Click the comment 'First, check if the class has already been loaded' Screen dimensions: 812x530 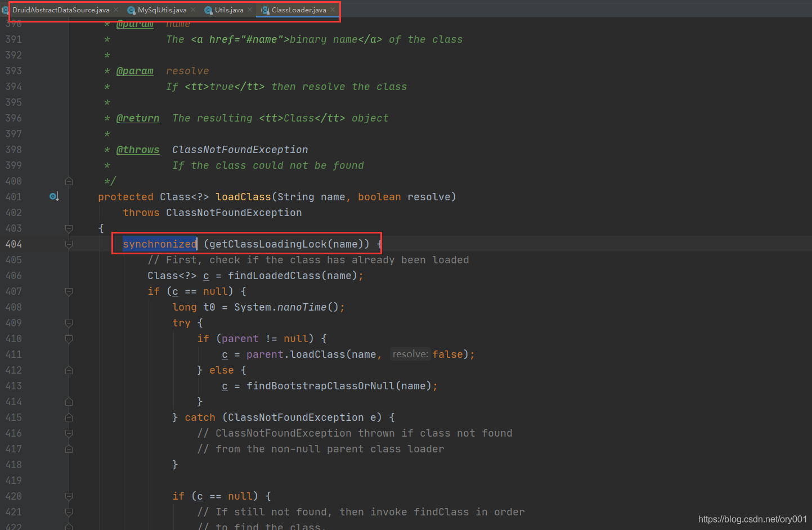coord(308,260)
